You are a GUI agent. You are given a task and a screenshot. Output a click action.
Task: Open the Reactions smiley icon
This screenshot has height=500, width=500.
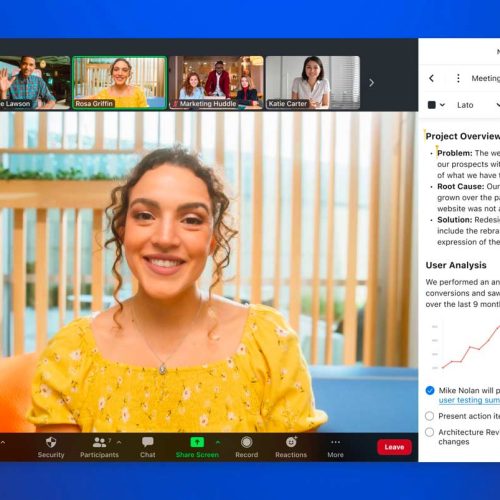[x=291, y=442]
